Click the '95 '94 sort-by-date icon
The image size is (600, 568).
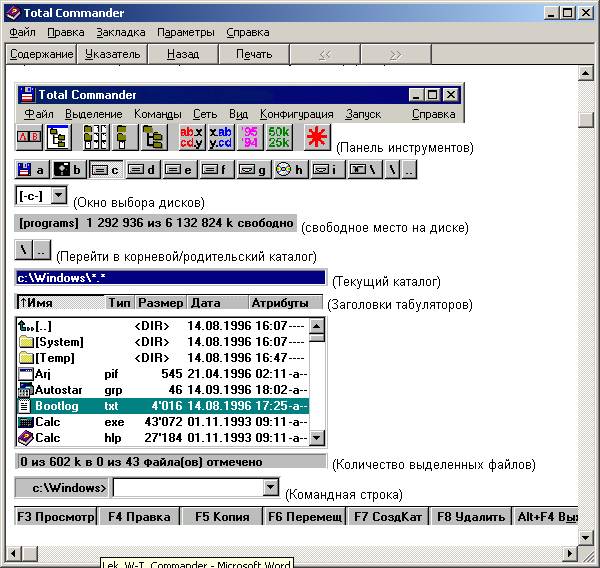point(250,137)
